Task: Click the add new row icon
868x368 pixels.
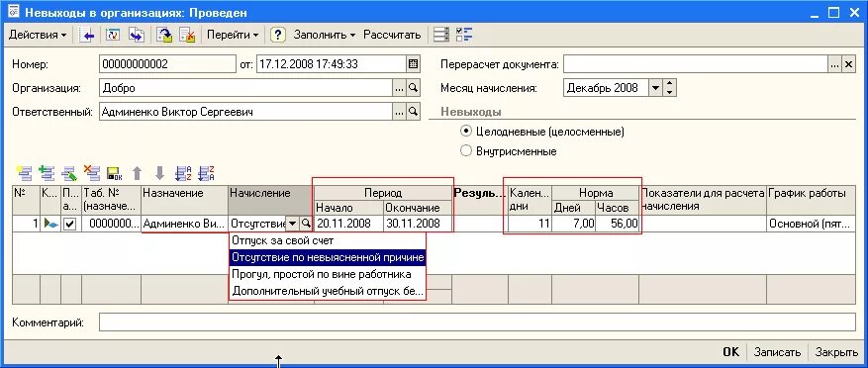Action: 24,173
